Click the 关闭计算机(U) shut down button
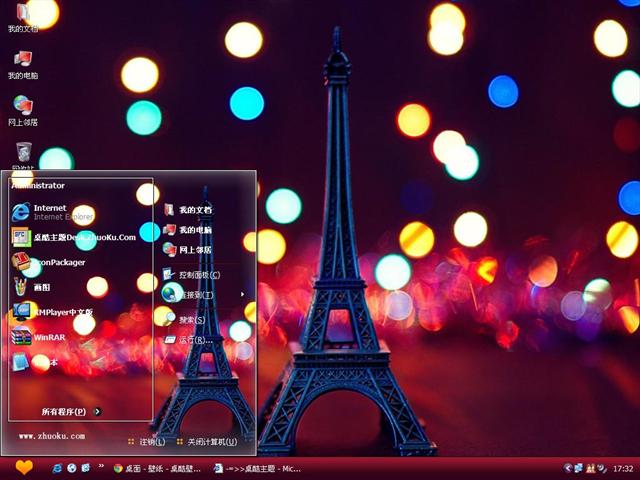 [207, 442]
